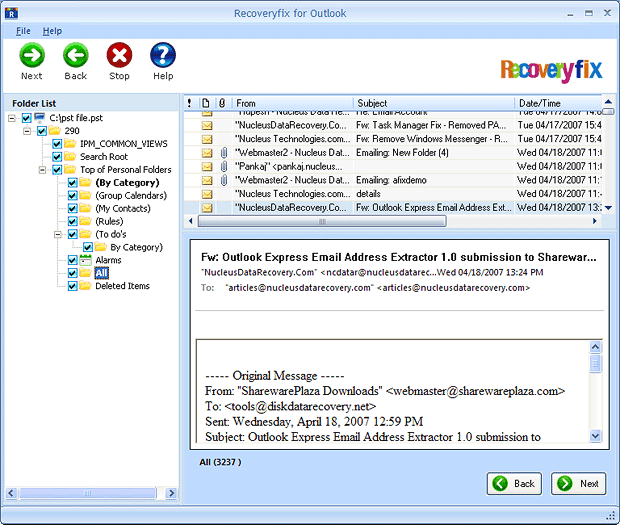Click the importance (!) column header icon
This screenshot has width=620, height=525.
tap(189, 103)
